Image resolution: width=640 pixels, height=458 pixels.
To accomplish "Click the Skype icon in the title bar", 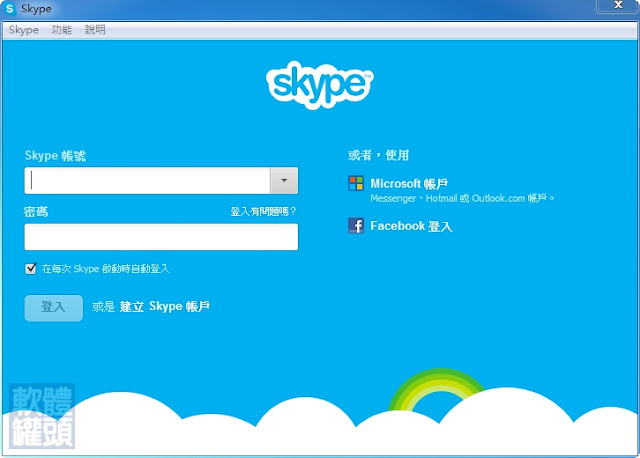I will pyautogui.click(x=9, y=9).
